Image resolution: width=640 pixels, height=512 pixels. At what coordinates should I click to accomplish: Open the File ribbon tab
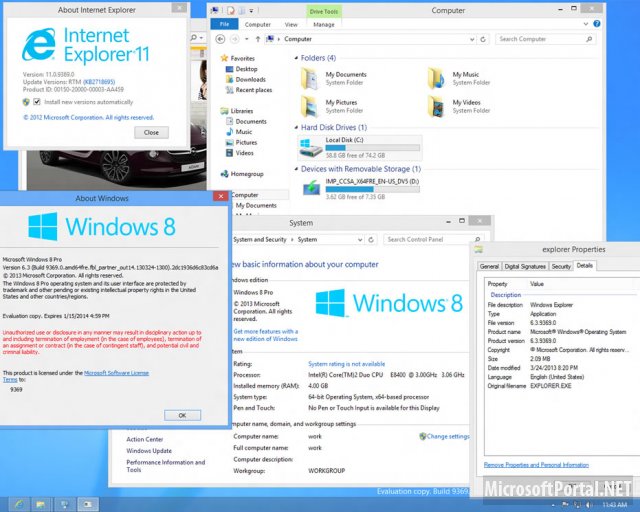coord(224,24)
